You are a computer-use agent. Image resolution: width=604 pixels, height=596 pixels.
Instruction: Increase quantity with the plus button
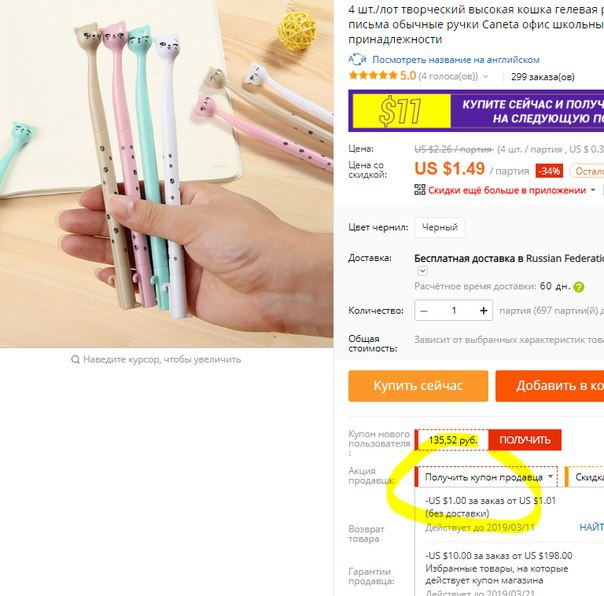(x=483, y=311)
